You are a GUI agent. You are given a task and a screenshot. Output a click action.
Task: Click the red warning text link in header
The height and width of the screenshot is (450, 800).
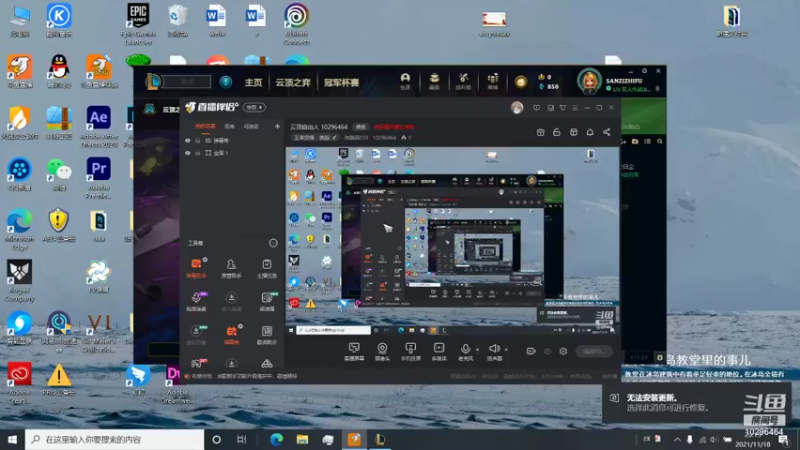coord(394,127)
